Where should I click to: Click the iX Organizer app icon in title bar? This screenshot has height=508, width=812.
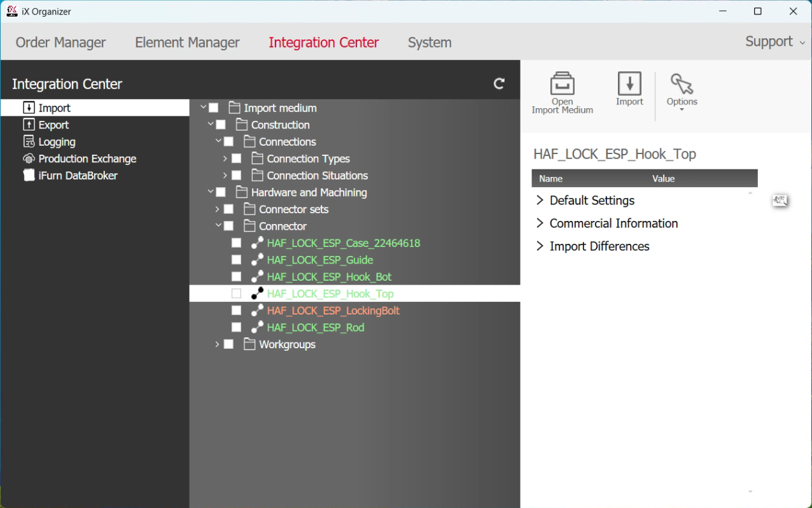coord(12,11)
